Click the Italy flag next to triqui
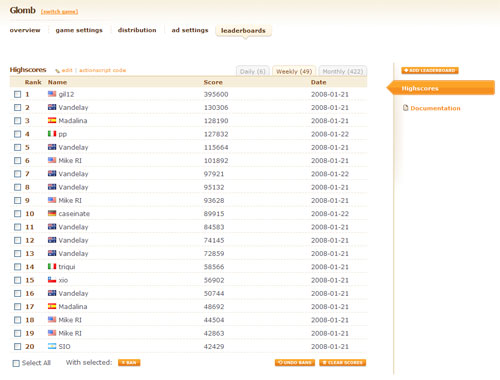This screenshot has height=380, width=500. (52, 266)
